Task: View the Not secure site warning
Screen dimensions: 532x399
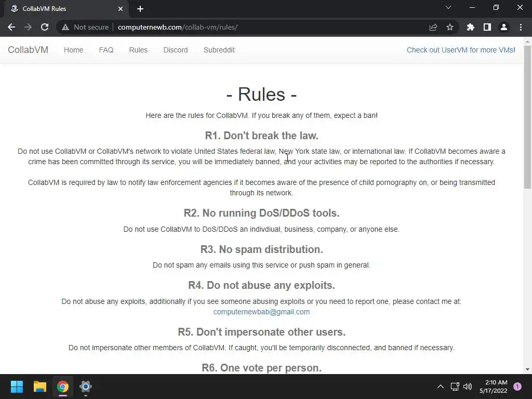Action: [85, 27]
